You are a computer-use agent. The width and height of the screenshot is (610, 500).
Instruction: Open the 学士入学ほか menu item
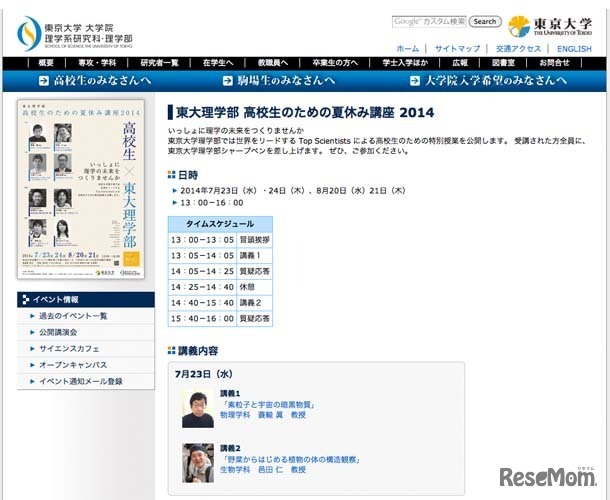[405, 63]
